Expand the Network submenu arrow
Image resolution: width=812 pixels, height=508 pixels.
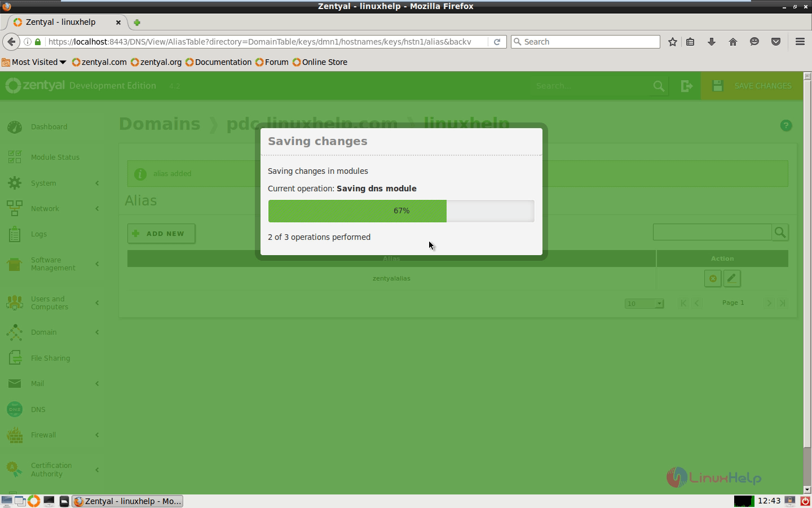coord(97,209)
